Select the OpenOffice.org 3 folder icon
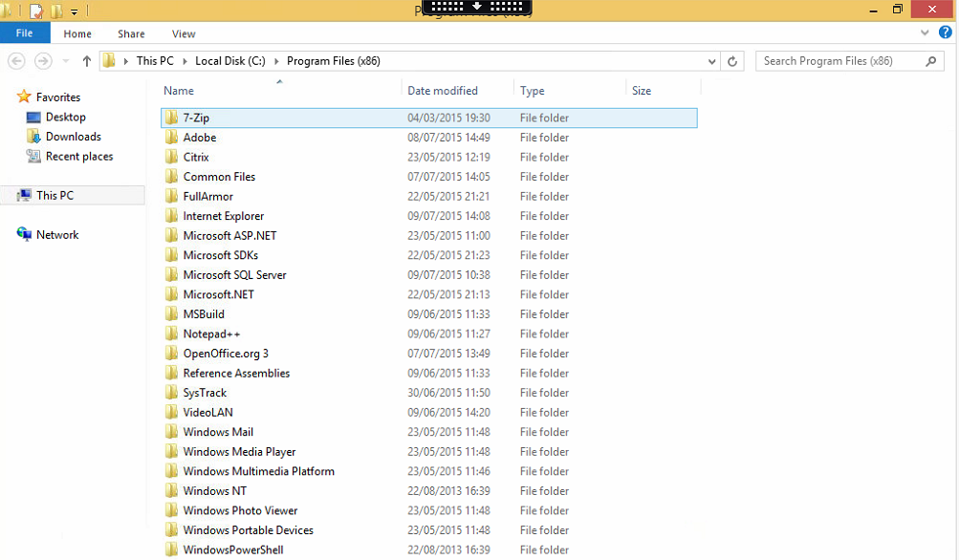Viewport: 959px width, 560px height. pyautogui.click(x=172, y=353)
